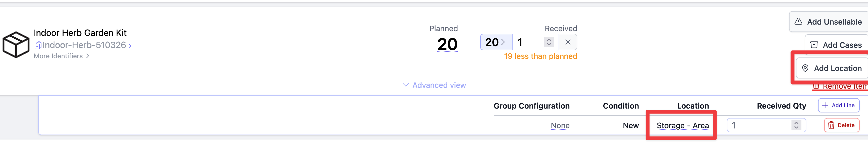Click the Add Unsellable button
This screenshot has height=142, width=868.
829,22
